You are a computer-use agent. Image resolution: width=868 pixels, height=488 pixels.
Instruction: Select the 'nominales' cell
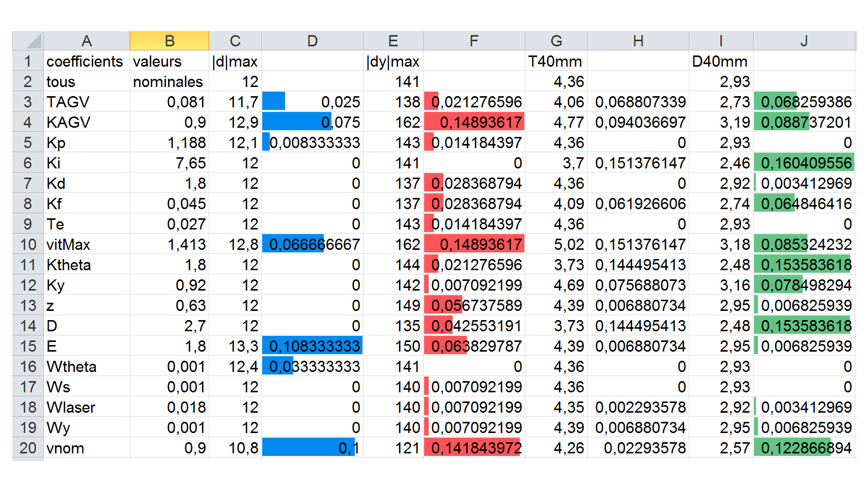coord(168,82)
